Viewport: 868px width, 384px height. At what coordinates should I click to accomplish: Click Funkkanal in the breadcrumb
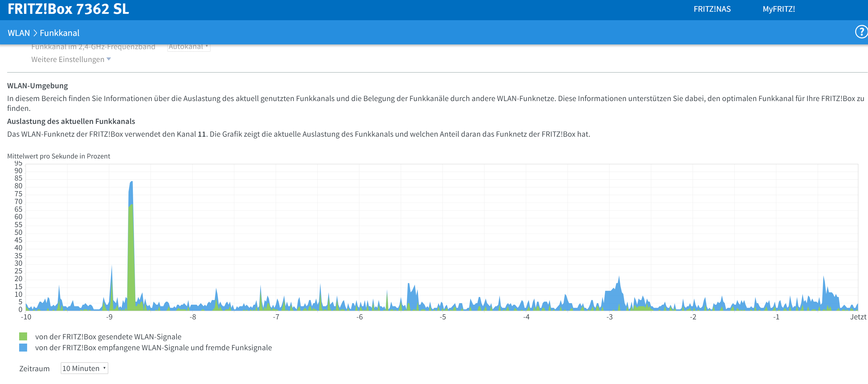(x=60, y=33)
